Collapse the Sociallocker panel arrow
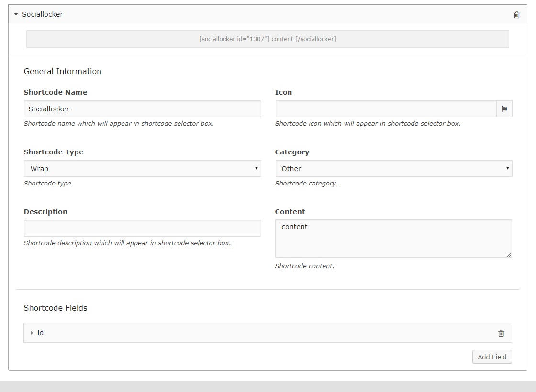536x392 pixels. (x=16, y=15)
